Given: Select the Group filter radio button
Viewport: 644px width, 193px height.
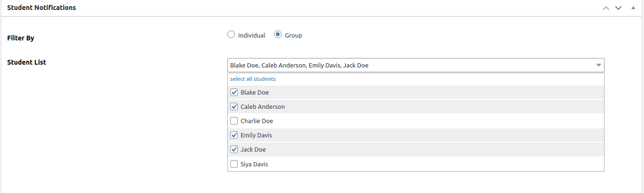Looking at the screenshot, I should point(278,35).
